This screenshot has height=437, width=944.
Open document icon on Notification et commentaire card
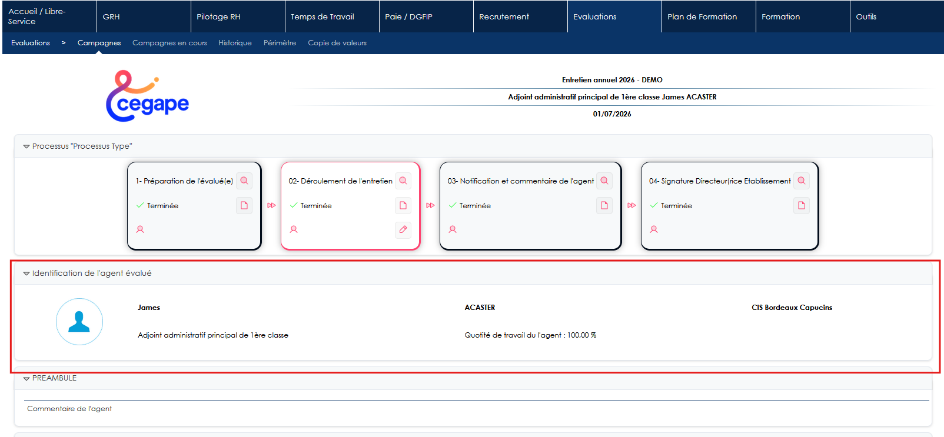[604, 205]
